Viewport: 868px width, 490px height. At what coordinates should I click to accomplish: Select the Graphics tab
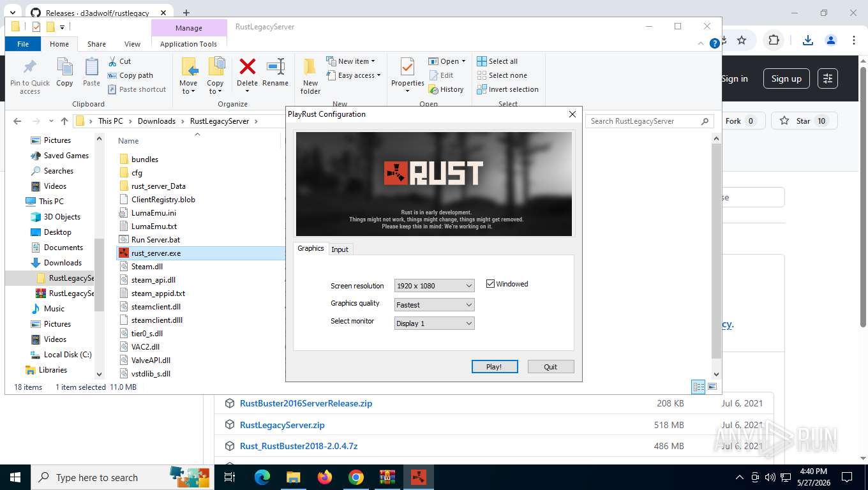pos(311,248)
